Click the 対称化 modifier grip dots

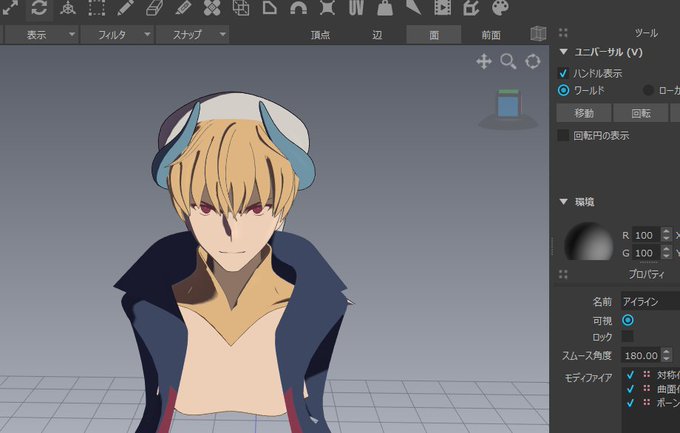(x=647, y=374)
